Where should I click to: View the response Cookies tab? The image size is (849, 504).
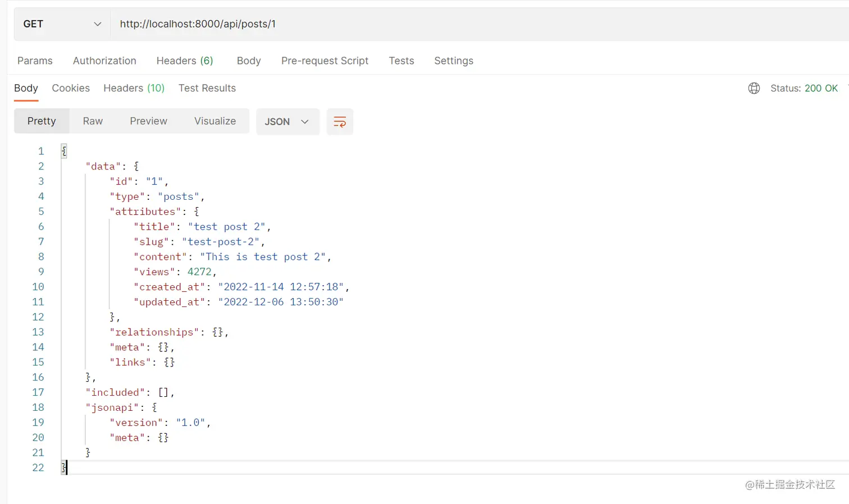71,88
